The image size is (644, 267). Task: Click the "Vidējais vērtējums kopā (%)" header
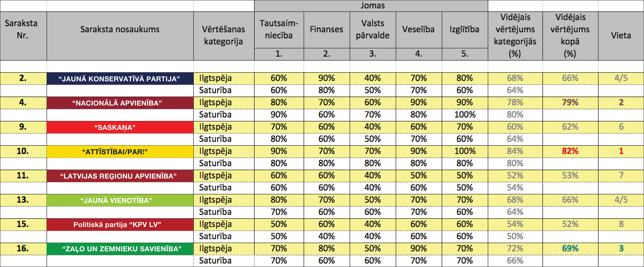570,36
